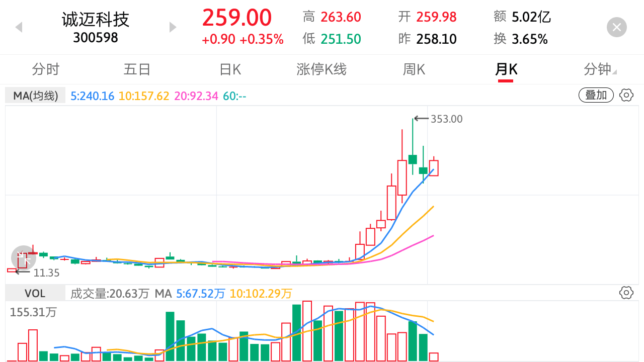Tap the round button over the chart's first candles
Image resolution: width=644 pixels, height=362 pixels.
pyautogui.click(x=24, y=258)
